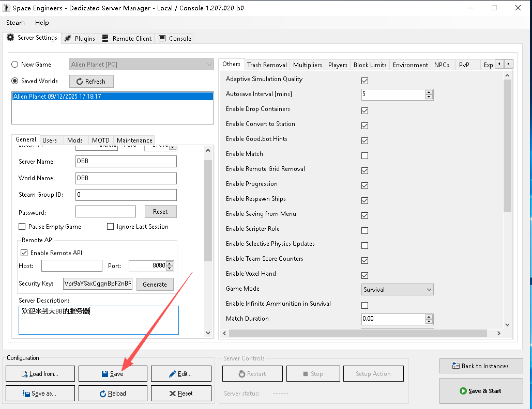Reload the configuration
This screenshot has width=532, height=409.
(x=113, y=394)
